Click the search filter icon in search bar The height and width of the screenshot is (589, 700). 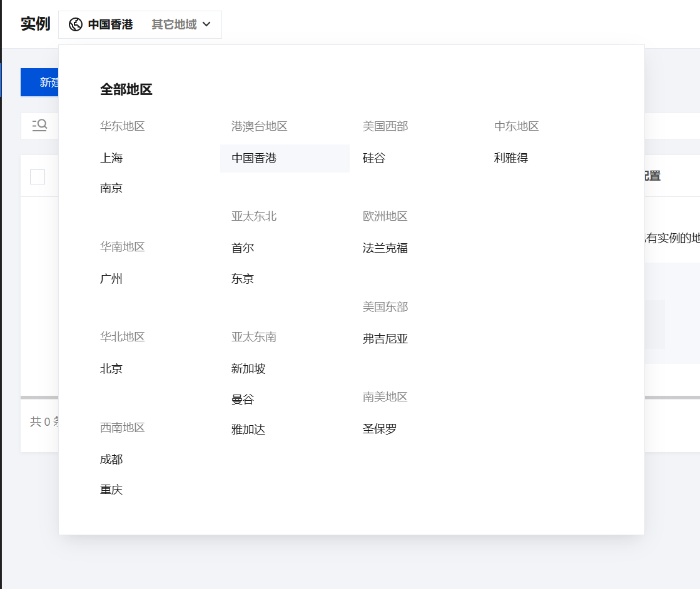(x=39, y=126)
